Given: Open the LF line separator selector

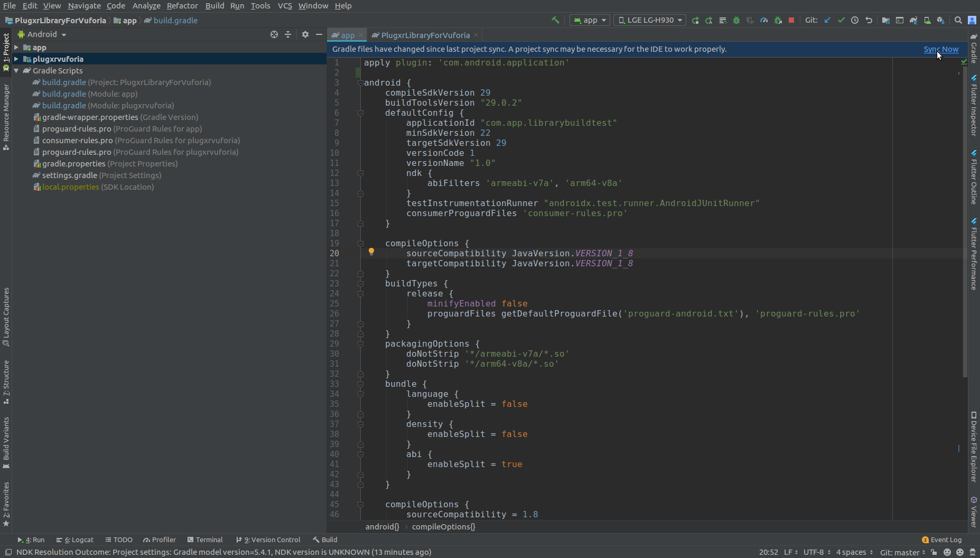Looking at the screenshot, I should (x=791, y=552).
